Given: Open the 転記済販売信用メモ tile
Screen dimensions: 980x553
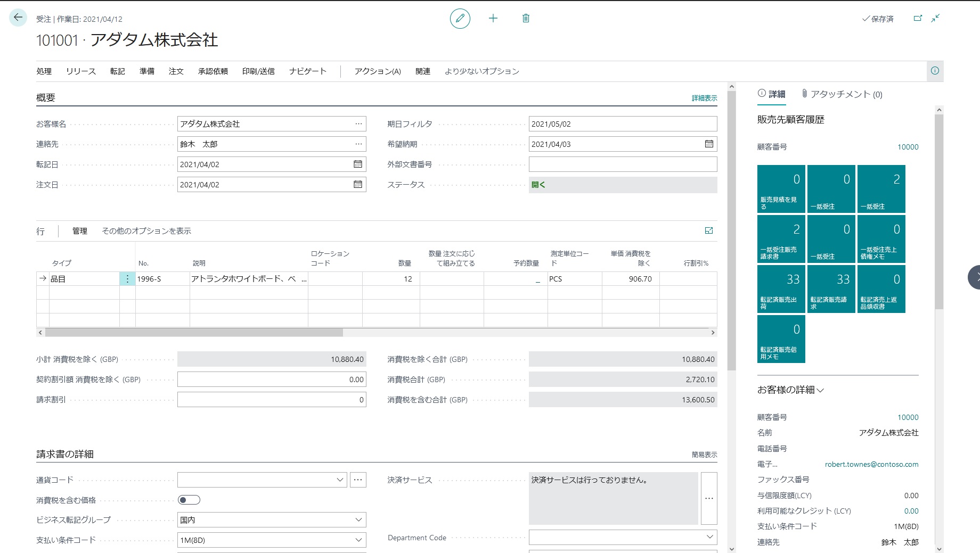Looking at the screenshot, I should pyautogui.click(x=781, y=339).
